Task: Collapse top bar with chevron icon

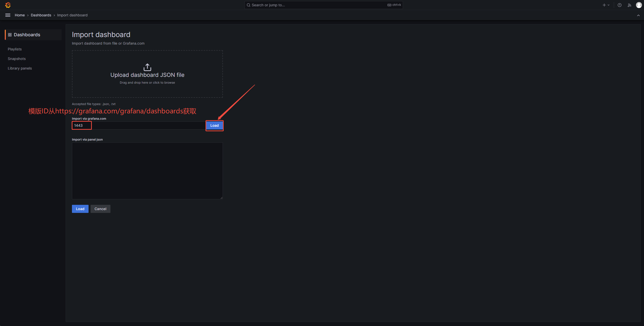Action: 638,15
